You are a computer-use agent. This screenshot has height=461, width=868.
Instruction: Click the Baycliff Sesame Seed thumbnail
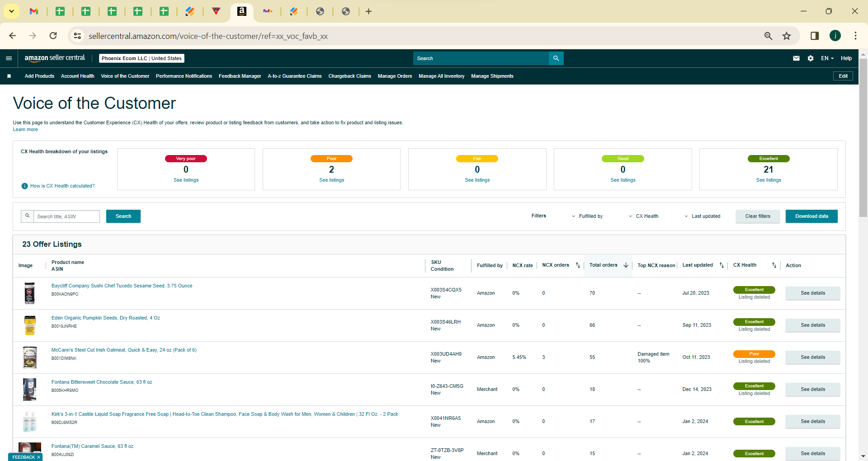(x=30, y=293)
